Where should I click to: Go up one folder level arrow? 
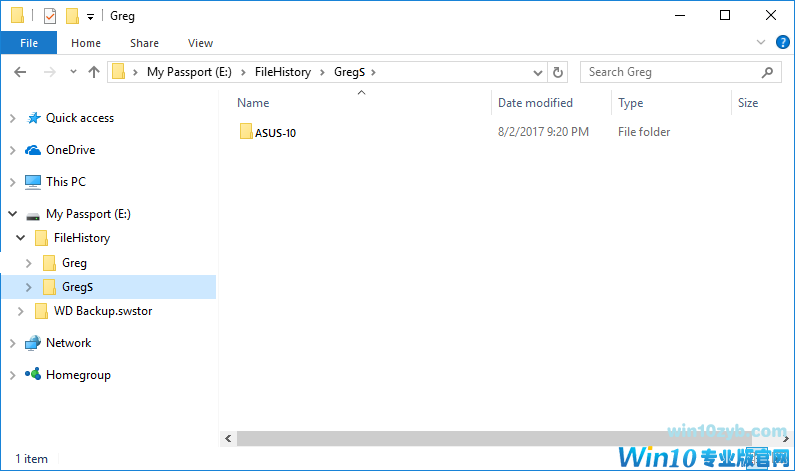[94, 72]
